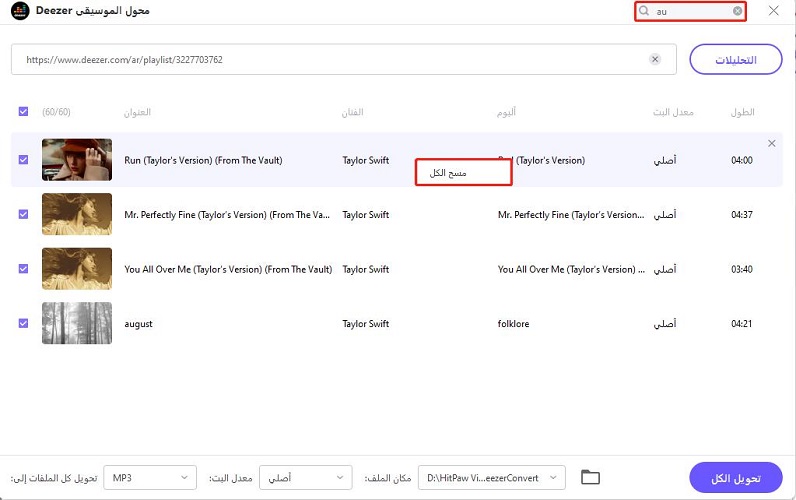
Task: Click the duration '04:21'
Action: 742,324
